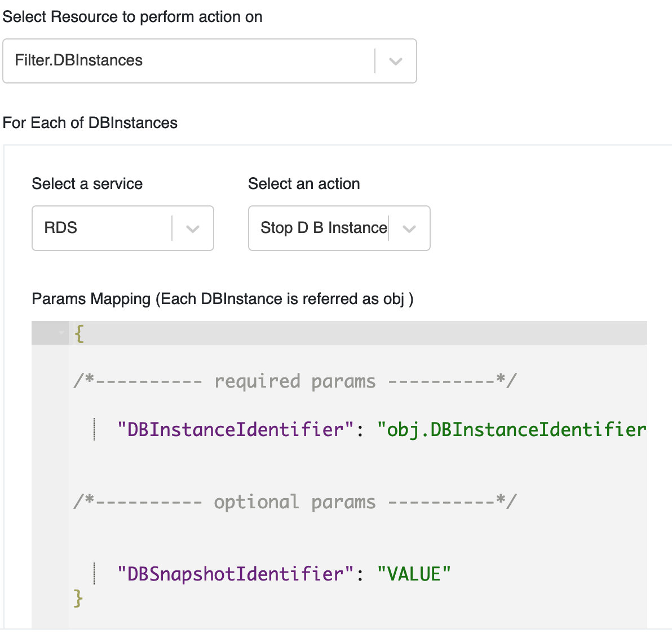Click the closing brace in the params editor
The width and height of the screenshot is (672, 642).
78,598
